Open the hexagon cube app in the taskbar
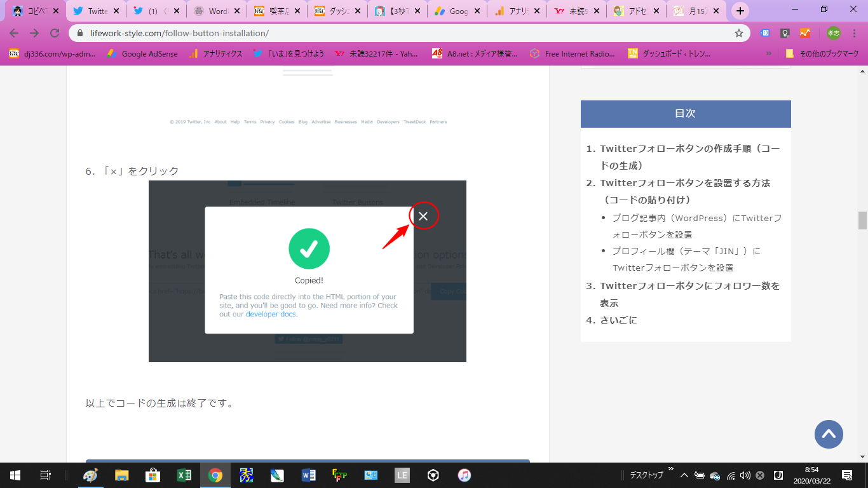Image resolution: width=868 pixels, height=488 pixels. [433, 475]
